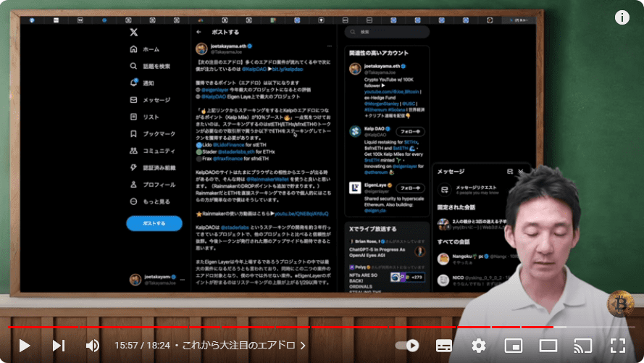The height and width of the screenshot is (363, 644).
Task: Open コミュニティ in X sidebar
Action: [152, 151]
